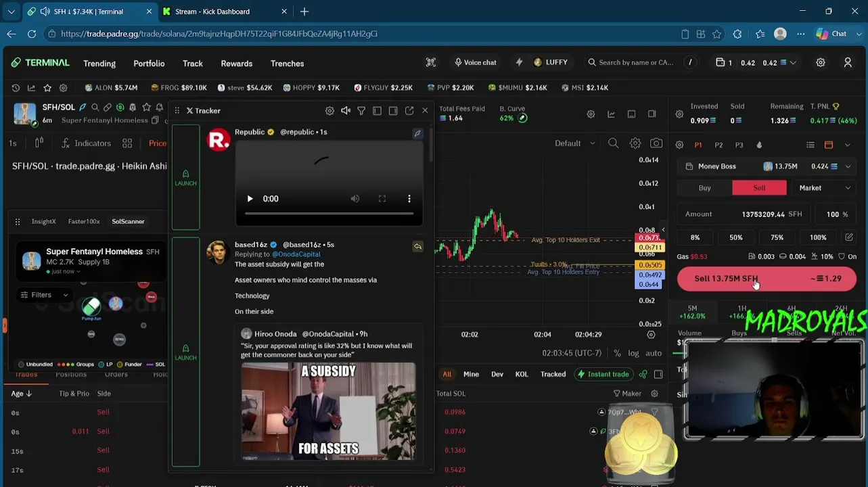Confirm Sell 13.75M SFH
The image size is (868, 487).
click(767, 279)
